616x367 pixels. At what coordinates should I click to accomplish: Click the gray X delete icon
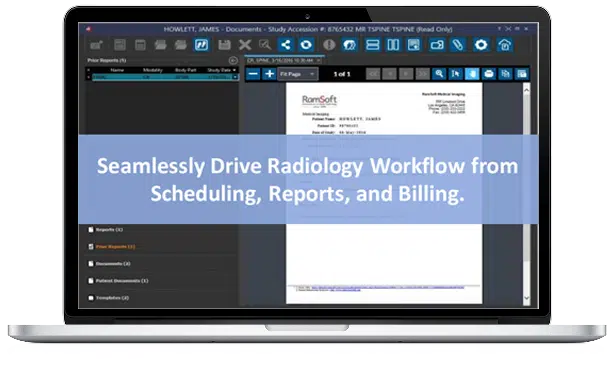[245, 45]
